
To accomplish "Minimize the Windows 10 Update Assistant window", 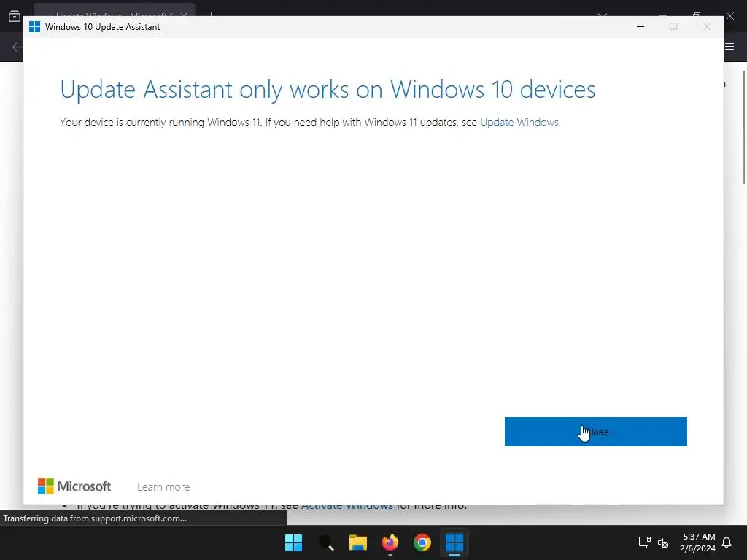I will [x=640, y=27].
